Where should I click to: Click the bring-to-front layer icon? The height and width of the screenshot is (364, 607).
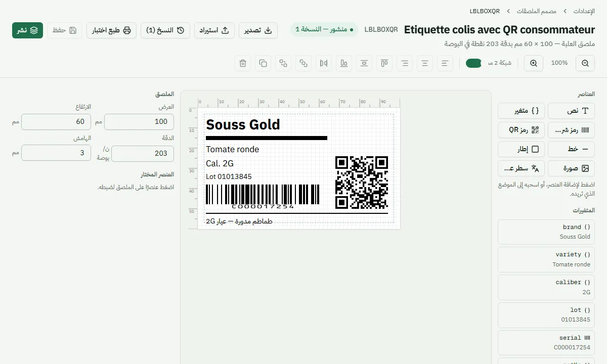click(303, 63)
